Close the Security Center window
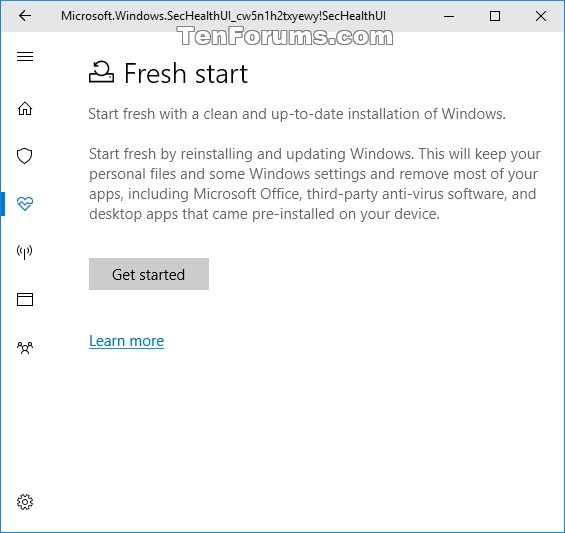This screenshot has width=565, height=533. [x=541, y=16]
